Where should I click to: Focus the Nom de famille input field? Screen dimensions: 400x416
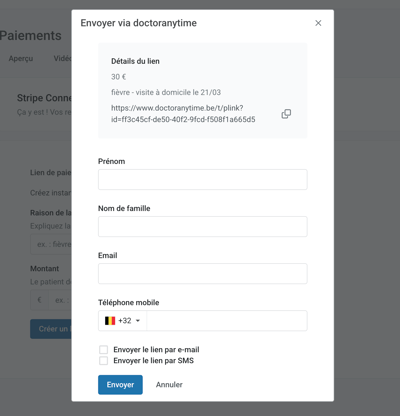(x=203, y=227)
